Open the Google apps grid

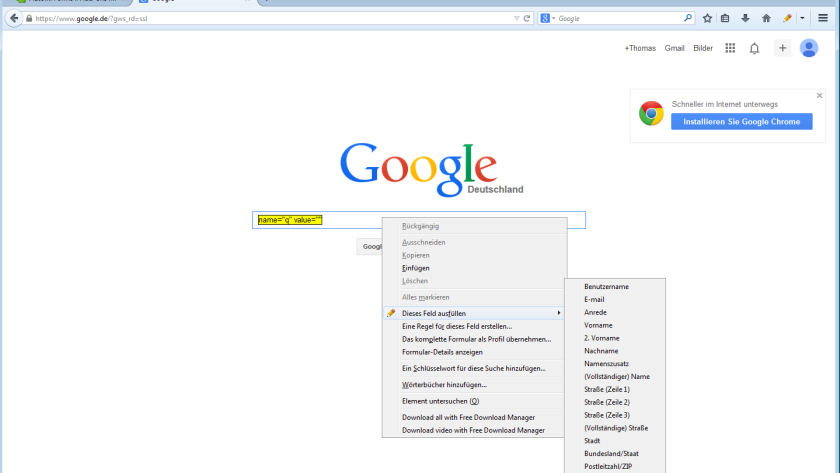pos(730,48)
